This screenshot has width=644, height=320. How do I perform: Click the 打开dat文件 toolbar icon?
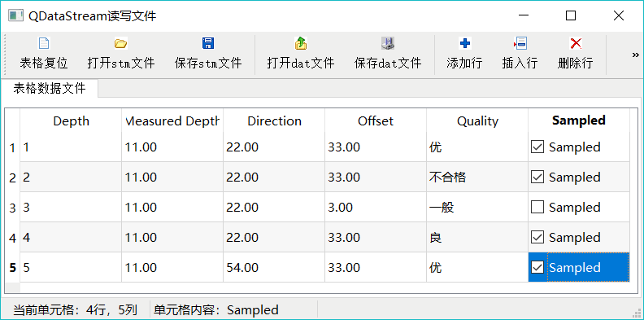(301, 43)
